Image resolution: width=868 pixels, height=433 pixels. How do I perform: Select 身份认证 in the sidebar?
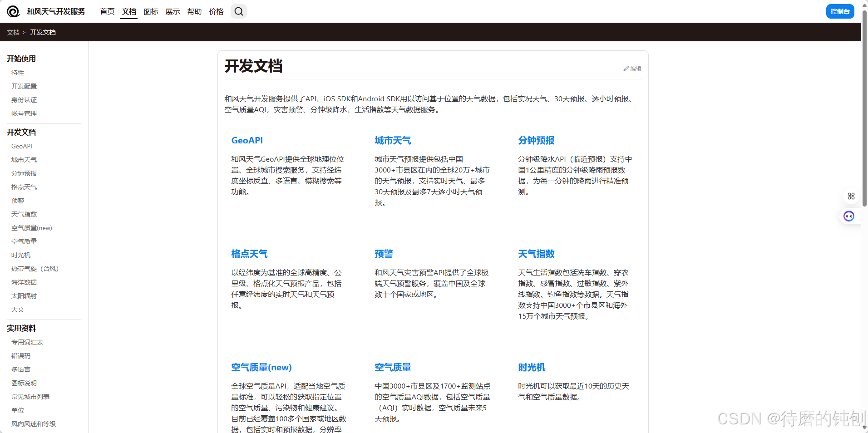point(24,100)
